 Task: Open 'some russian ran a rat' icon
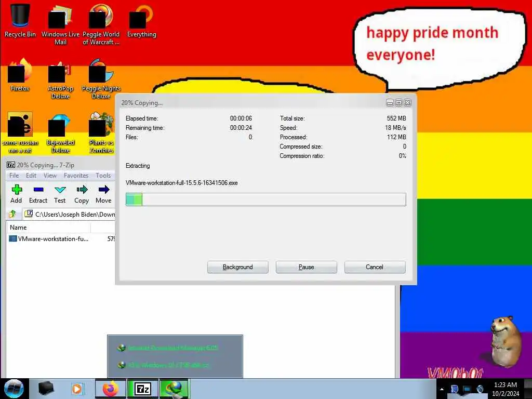coord(20,132)
